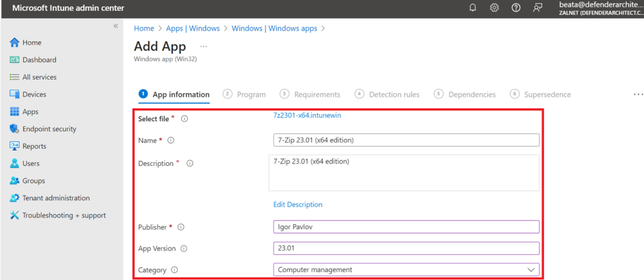This screenshot has width=644, height=280.
Task: Switch to the Supersedence step tab
Action: (540, 94)
